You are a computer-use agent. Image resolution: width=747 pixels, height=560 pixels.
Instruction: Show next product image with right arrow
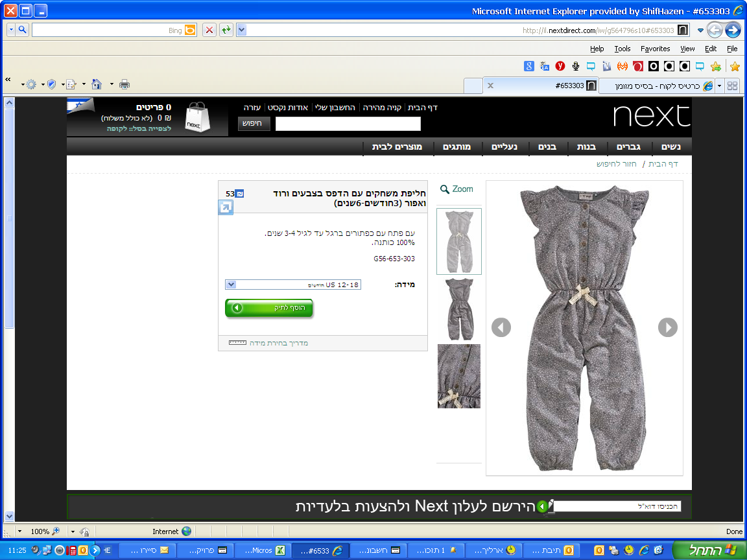667,327
